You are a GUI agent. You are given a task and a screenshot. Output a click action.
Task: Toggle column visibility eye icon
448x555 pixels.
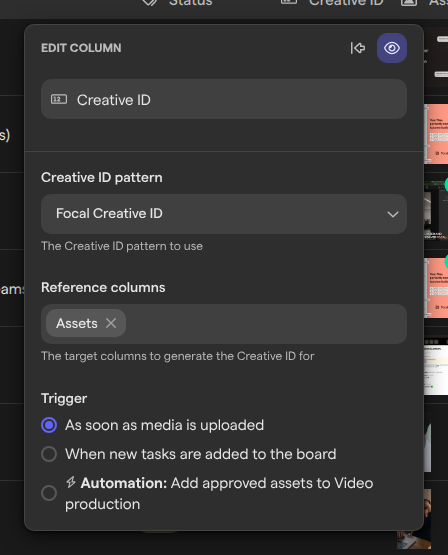pos(392,48)
